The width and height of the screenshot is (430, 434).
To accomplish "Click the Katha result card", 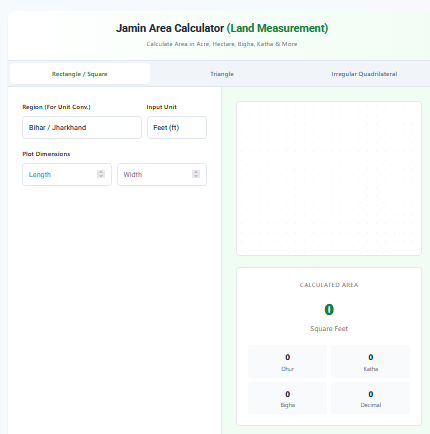I will pos(371,362).
